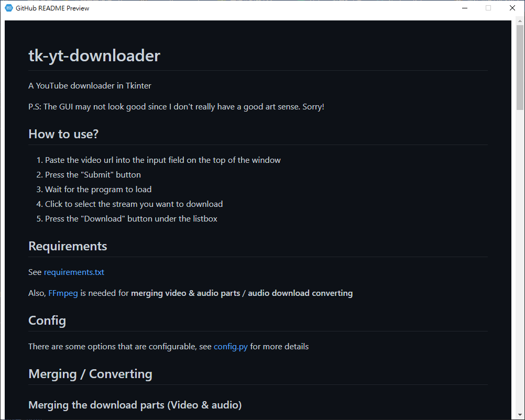Click the vertical scrollbar thumb
The image size is (525, 420).
[520, 68]
